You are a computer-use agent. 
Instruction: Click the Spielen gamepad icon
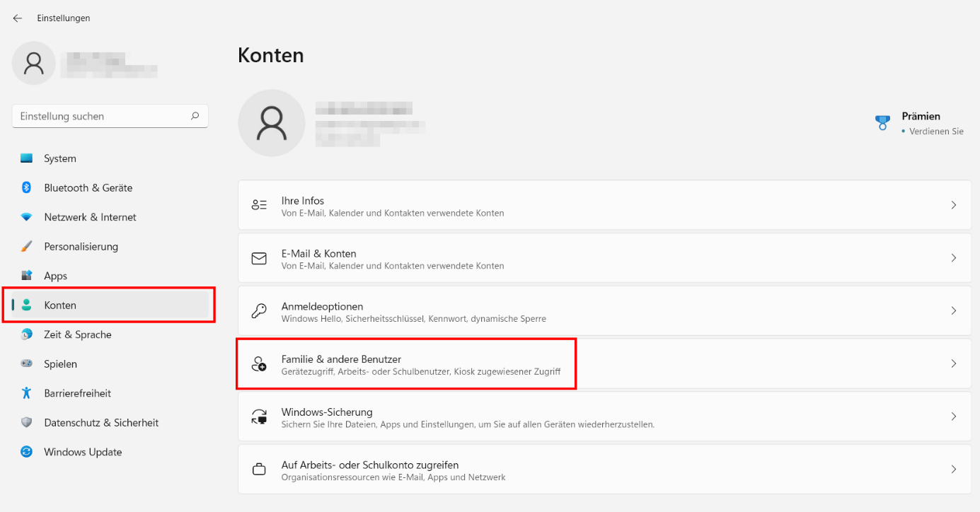[27, 363]
